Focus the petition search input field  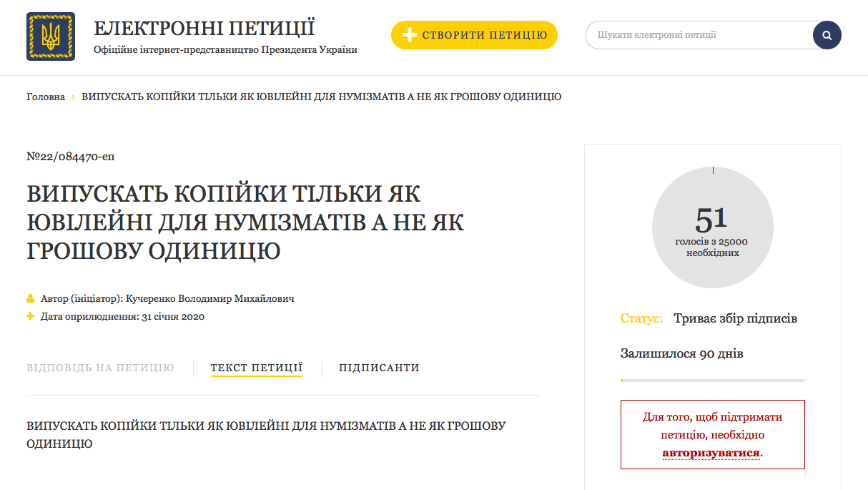(697, 35)
